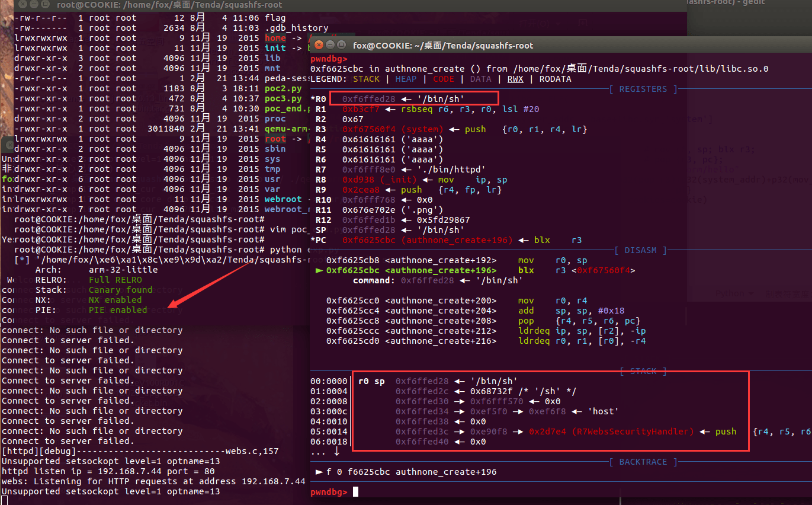
Task: Click the arm-32-little Arch value
Action: click(x=123, y=270)
